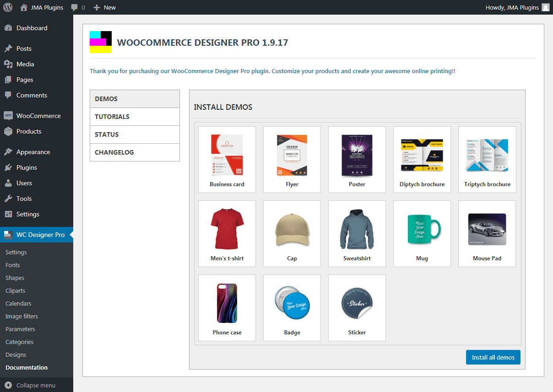This screenshot has width=553, height=392.
Task: Select the Mug demo
Action: coord(422,234)
